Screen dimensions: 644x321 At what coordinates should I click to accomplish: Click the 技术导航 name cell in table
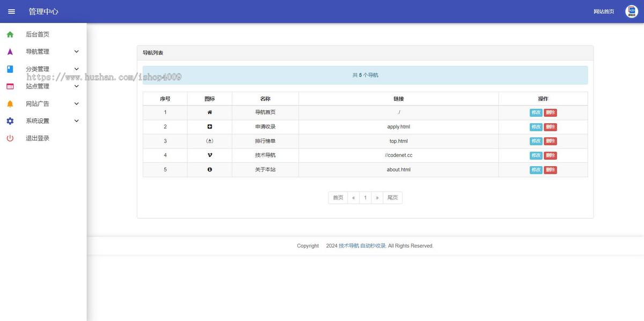pyautogui.click(x=265, y=155)
